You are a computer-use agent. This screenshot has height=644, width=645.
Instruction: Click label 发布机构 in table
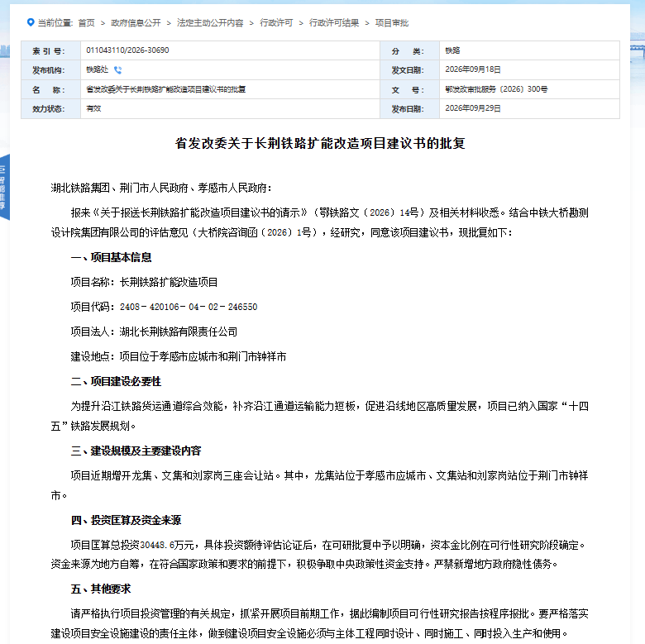click(49, 70)
